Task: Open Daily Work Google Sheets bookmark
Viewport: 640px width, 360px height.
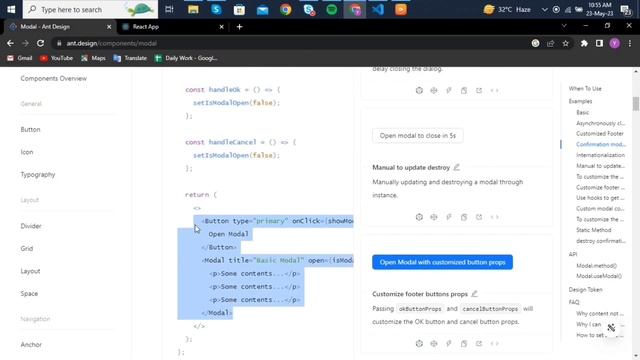Action: (x=186, y=58)
